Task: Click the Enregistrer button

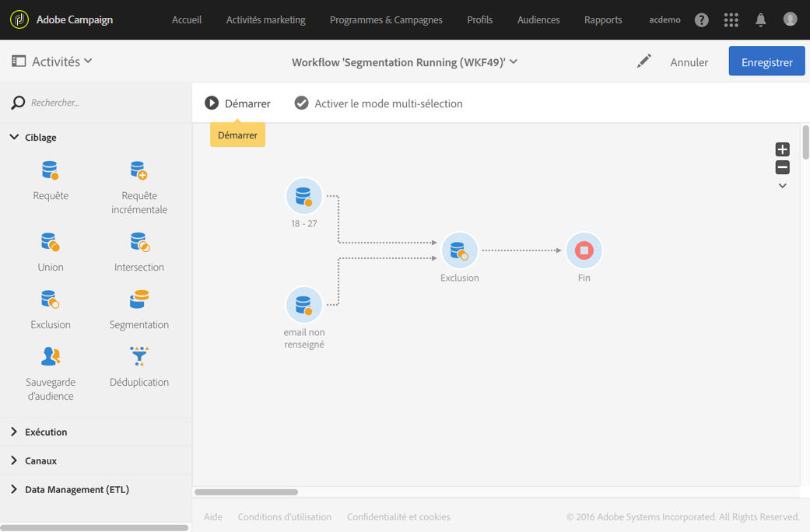Action: point(766,61)
